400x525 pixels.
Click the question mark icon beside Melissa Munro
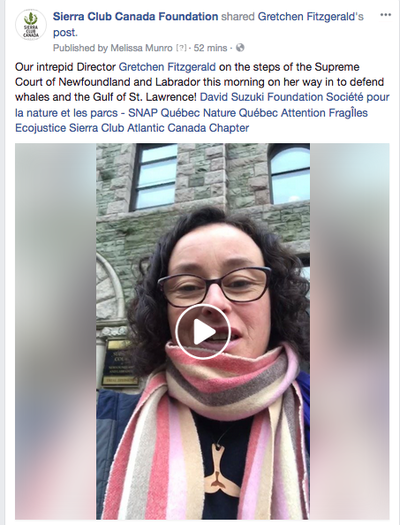click(x=181, y=48)
